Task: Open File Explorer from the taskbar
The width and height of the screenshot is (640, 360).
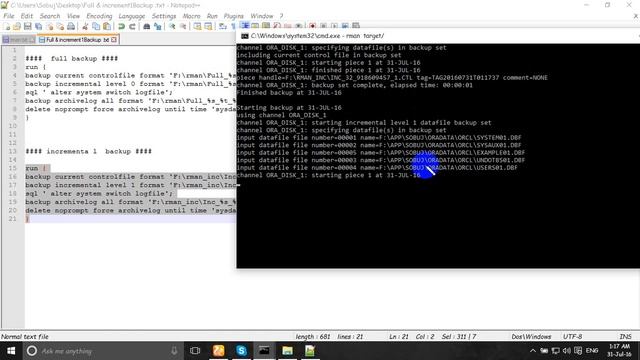Action: pyautogui.click(x=287, y=351)
